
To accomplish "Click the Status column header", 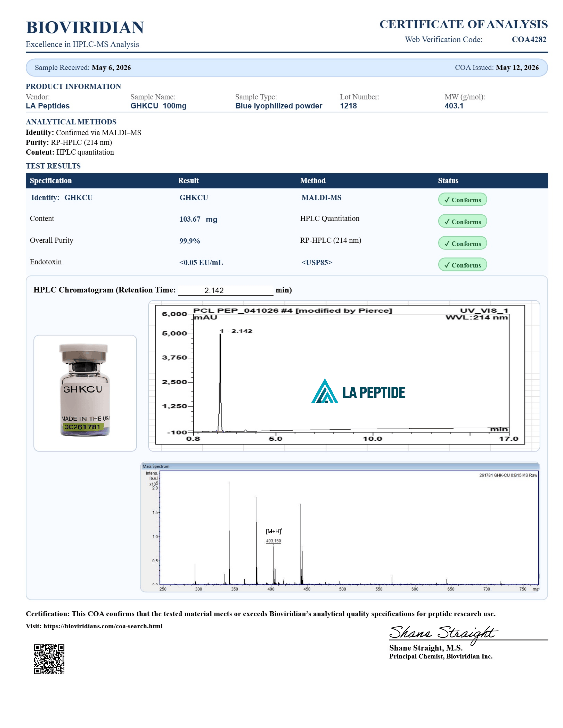I will pos(448,180).
